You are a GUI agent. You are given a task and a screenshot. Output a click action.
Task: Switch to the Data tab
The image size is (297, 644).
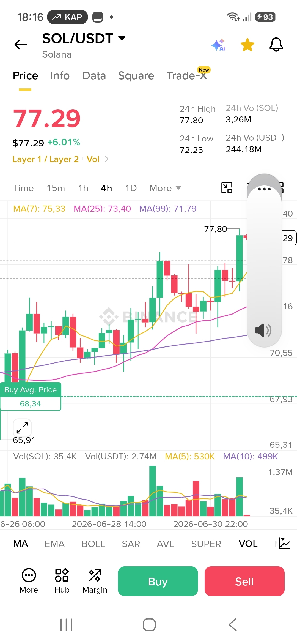pos(94,76)
